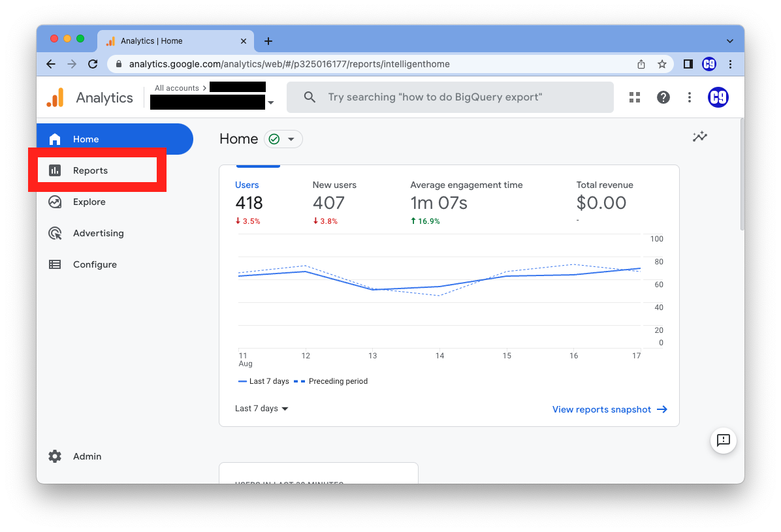Image resolution: width=781 pixels, height=532 pixels.
Task: Click the All accounts breadcrumb
Action: pyautogui.click(x=176, y=88)
